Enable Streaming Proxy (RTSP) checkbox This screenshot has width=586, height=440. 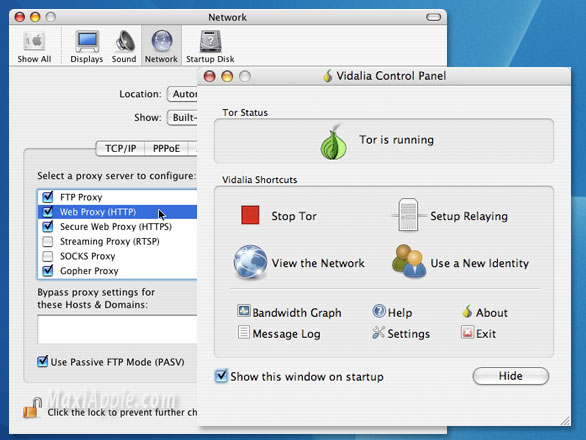coord(48,241)
